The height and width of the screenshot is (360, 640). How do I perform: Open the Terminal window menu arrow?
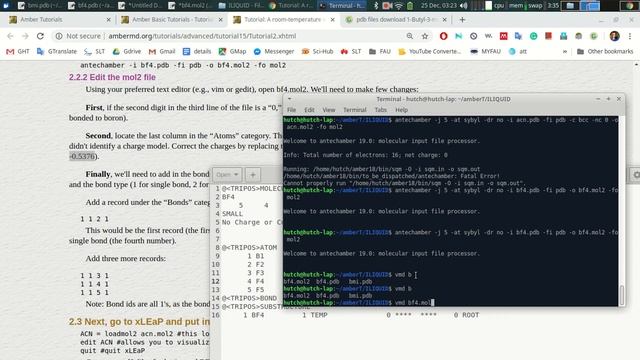click(289, 99)
